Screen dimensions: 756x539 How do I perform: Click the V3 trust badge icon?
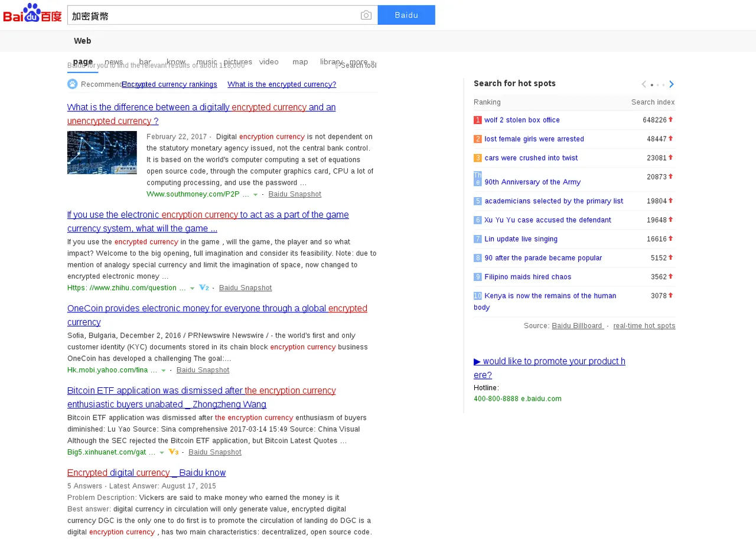click(x=173, y=452)
